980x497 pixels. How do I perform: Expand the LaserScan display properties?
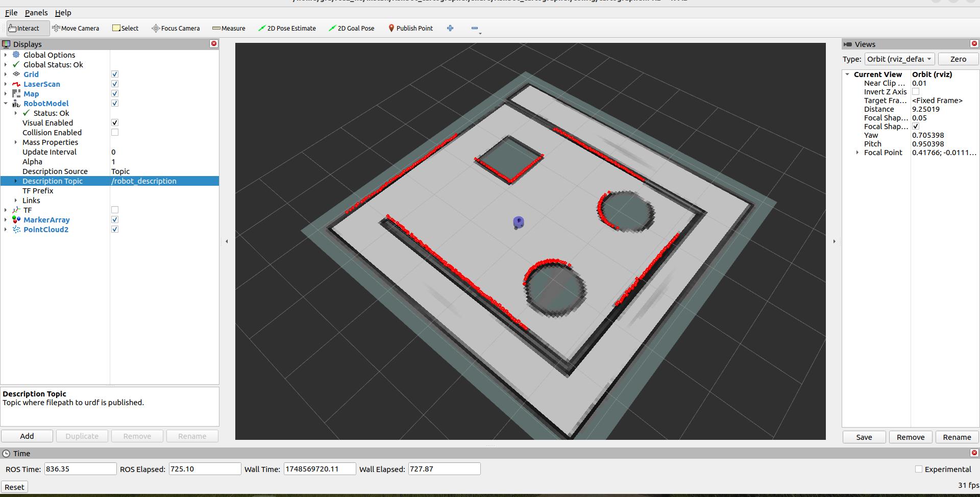[6, 84]
